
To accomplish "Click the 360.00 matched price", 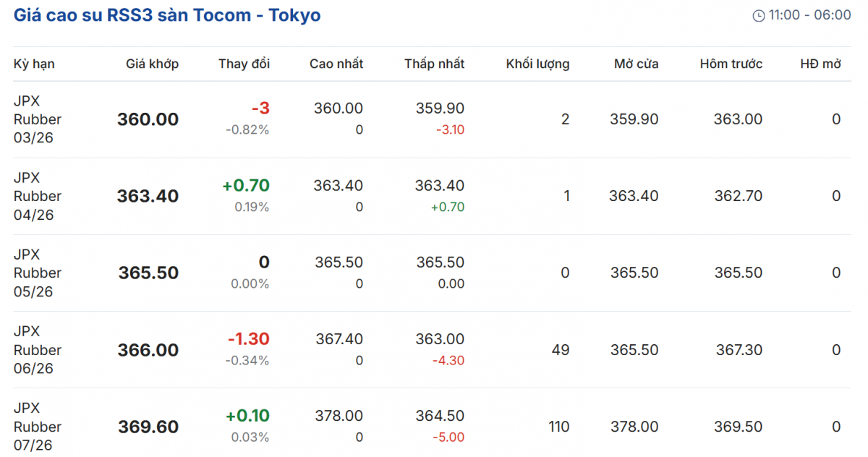I will coord(148,119).
